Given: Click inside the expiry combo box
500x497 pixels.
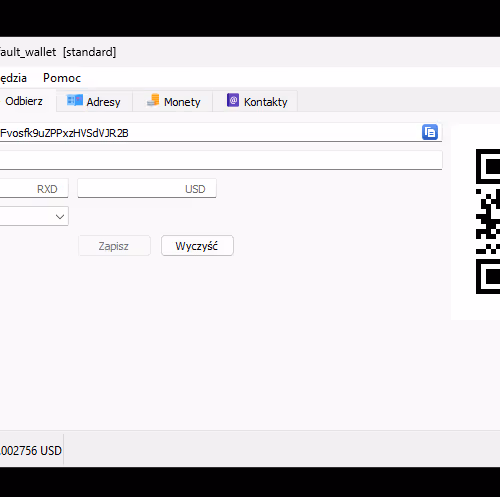Looking at the screenshot, I should point(34,216).
